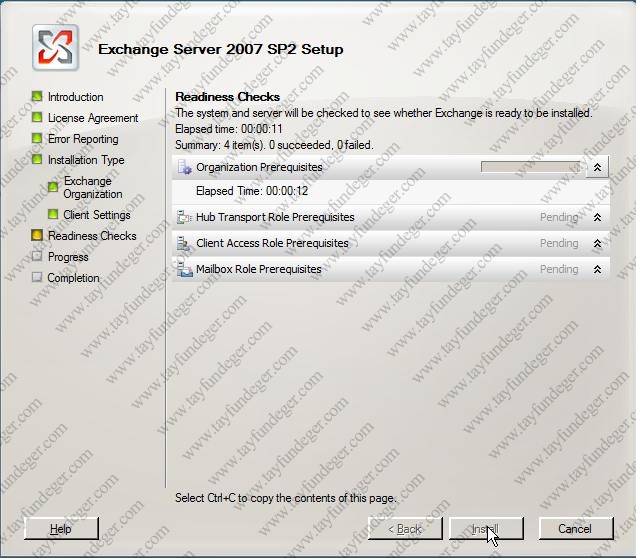The width and height of the screenshot is (636, 558).
Task: Select the Client Settings step label
Action: click(x=97, y=215)
